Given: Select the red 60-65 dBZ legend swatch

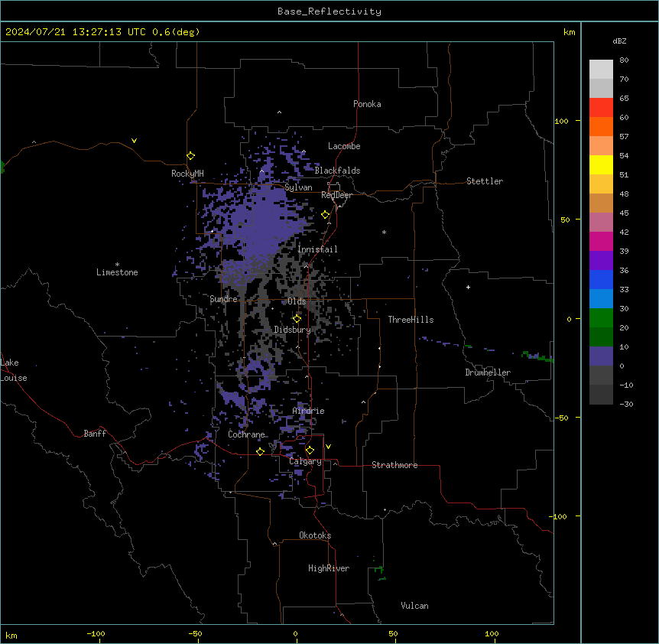Looking at the screenshot, I should click(601, 107).
